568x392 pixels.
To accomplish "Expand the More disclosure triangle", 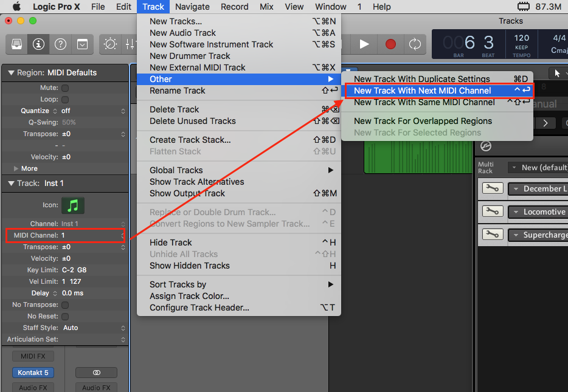I will [x=16, y=168].
